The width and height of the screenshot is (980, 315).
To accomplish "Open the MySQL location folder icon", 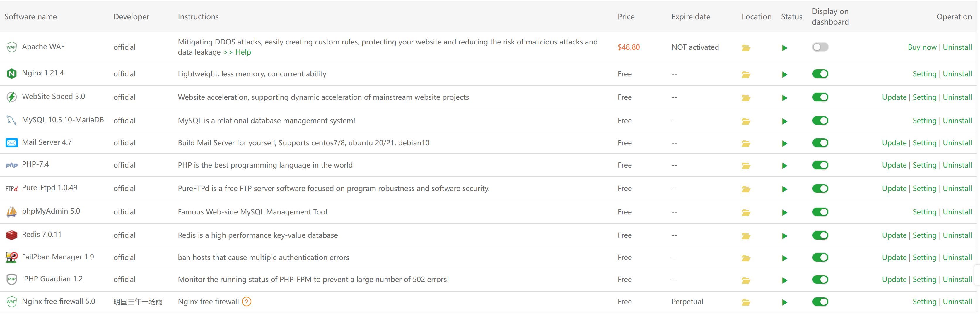I will coord(746,122).
